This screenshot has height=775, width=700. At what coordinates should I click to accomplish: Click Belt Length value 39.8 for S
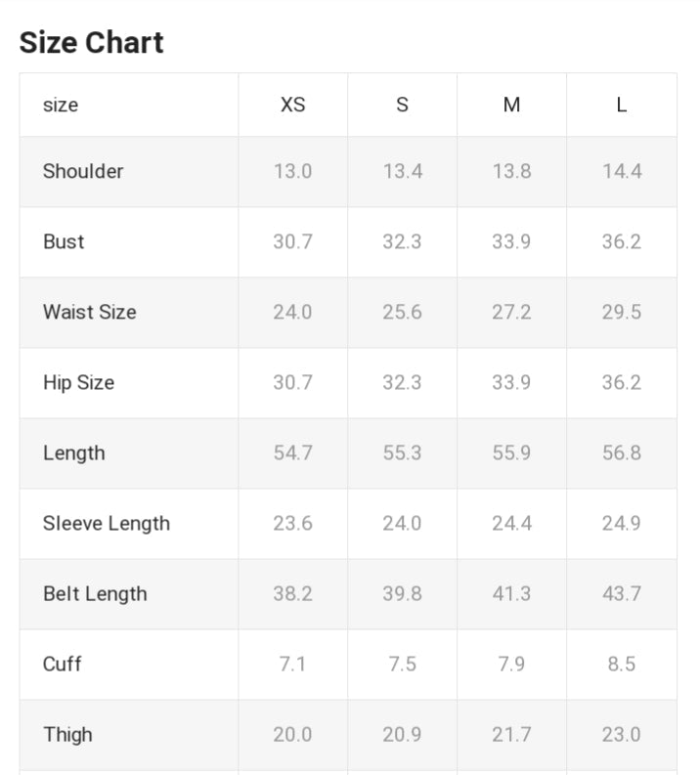pos(402,593)
